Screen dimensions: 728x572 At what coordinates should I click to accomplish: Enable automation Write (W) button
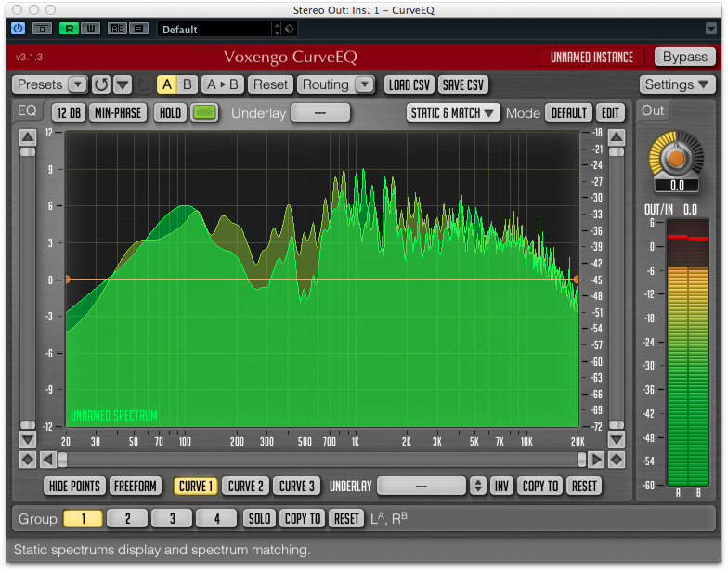(91, 29)
